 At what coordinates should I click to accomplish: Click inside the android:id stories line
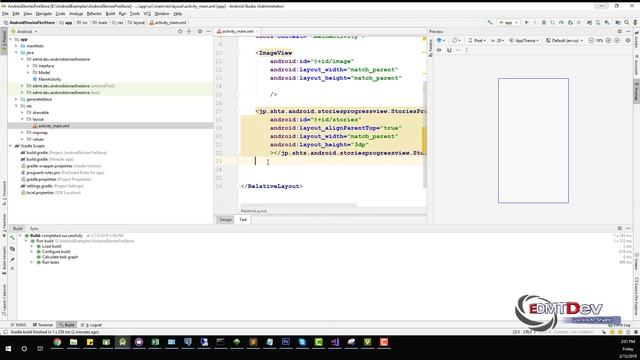(x=315, y=120)
